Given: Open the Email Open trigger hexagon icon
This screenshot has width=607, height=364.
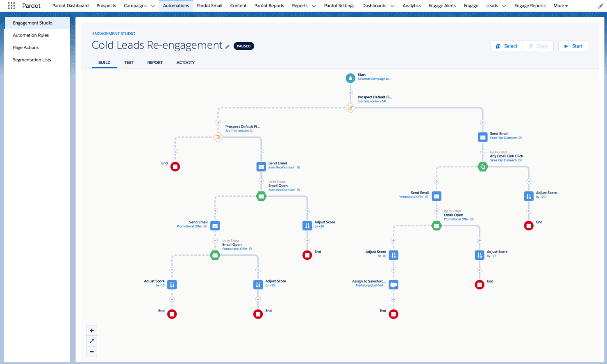Looking at the screenshot, I should [x=261, y=196].
